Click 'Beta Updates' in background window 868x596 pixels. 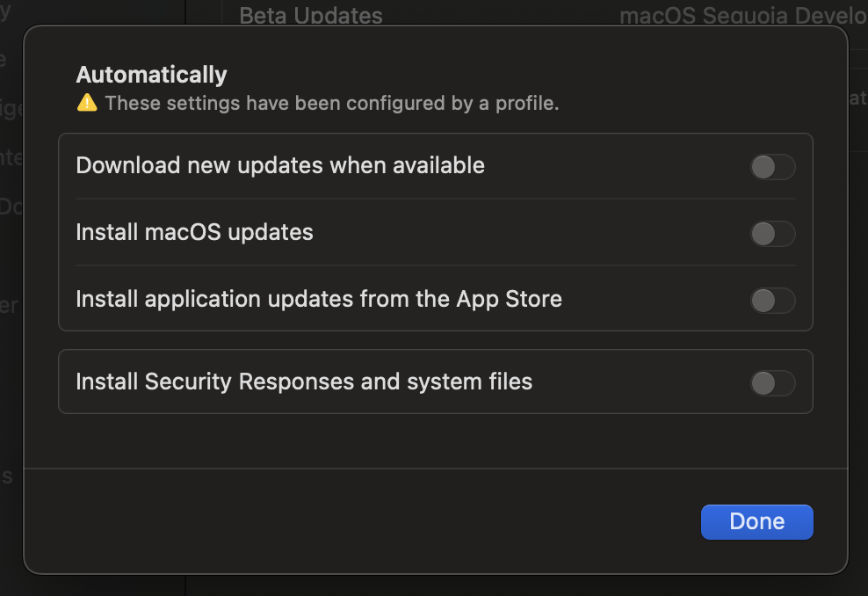(x=310, y=15)
